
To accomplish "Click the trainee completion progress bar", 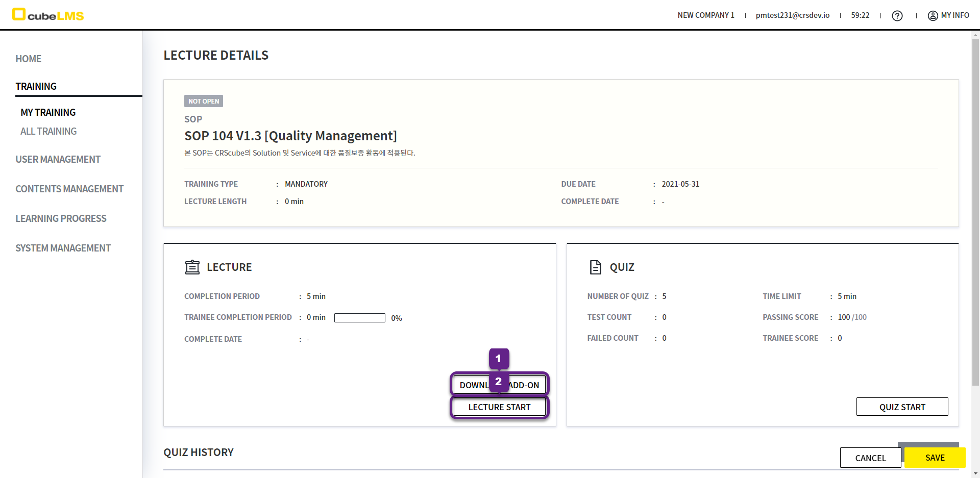I will 359,318.
